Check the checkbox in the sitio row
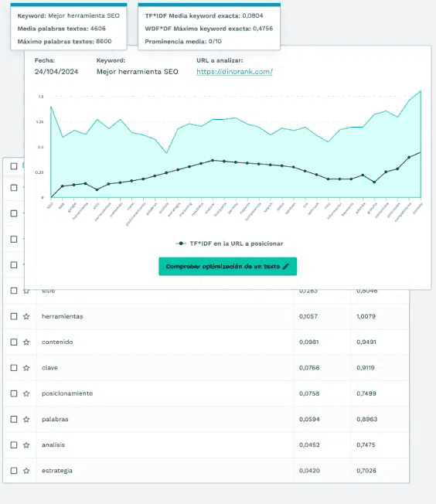The width and height of the screenshot is (436, 504). pyautogui.click(x=14, y=291)
